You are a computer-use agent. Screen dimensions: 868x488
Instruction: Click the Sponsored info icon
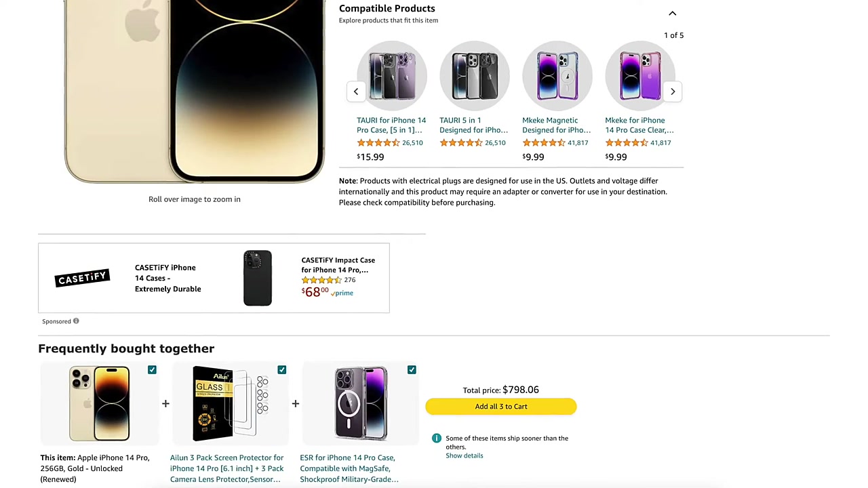[x=76, y=321]
